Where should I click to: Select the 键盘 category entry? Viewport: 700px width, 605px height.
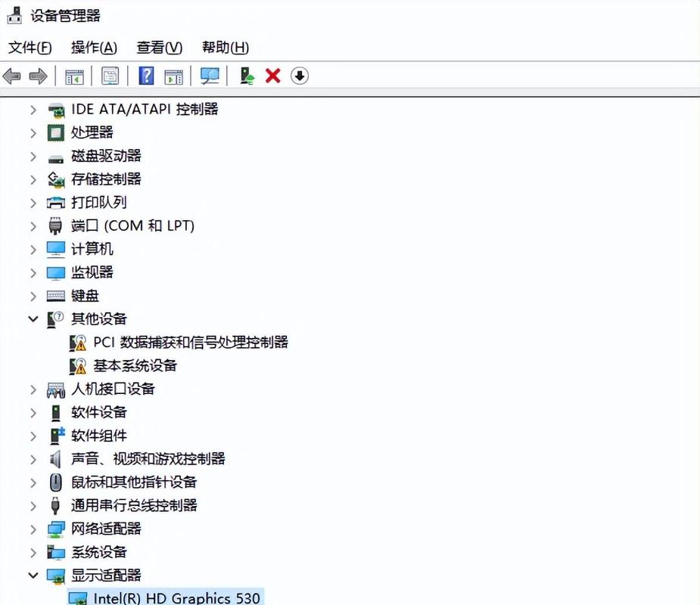tap(85, 295)
